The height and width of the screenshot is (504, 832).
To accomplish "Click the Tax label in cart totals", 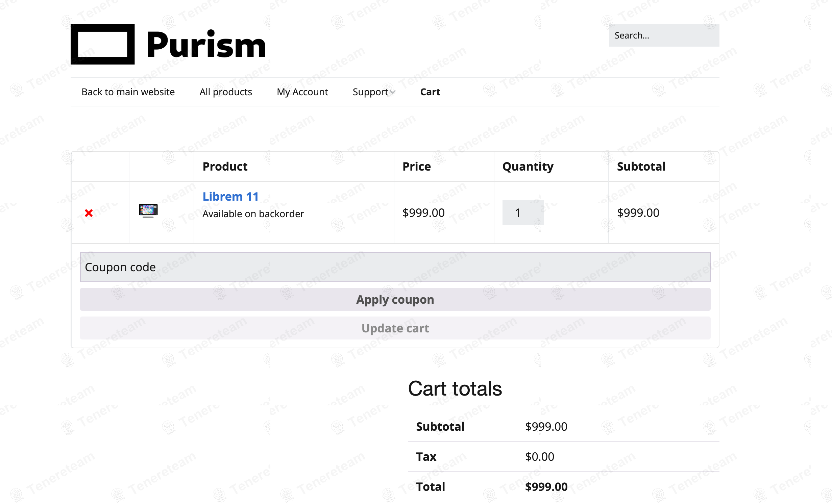I will pos(426,457).
